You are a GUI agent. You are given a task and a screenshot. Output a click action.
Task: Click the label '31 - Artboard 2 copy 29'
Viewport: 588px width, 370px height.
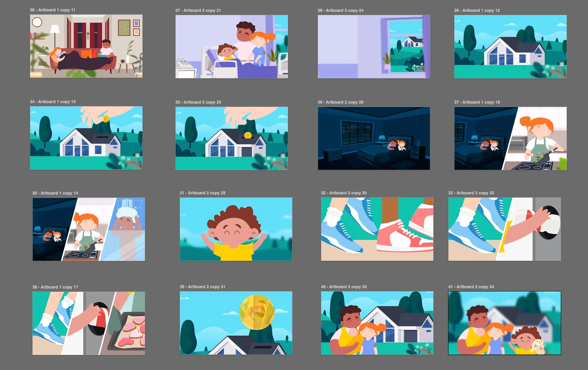pyautogui.click(x=202, y=193)
